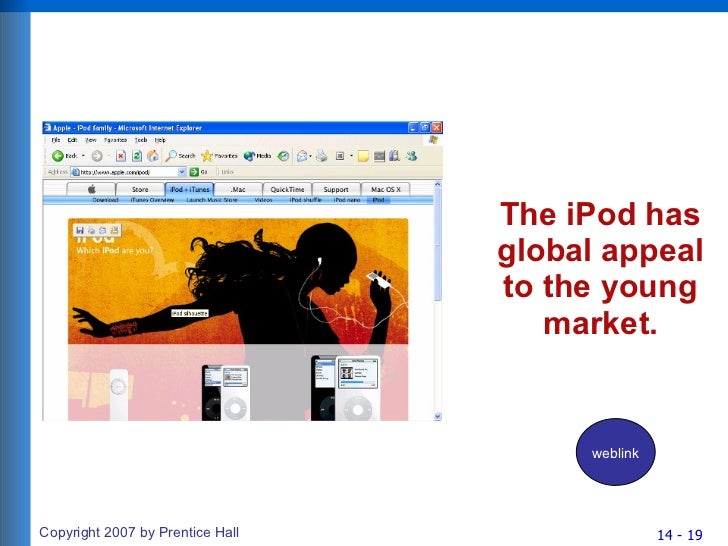Click the save disk icon on image toolbar
The width and height of the screenshot is (728, 546).
pyautogui.click(x=80, y=230)
